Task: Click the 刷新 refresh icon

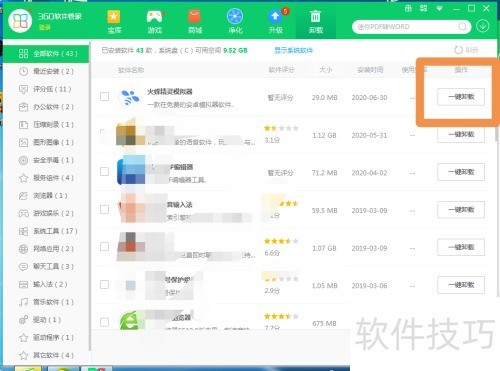Action: point(458,50)
